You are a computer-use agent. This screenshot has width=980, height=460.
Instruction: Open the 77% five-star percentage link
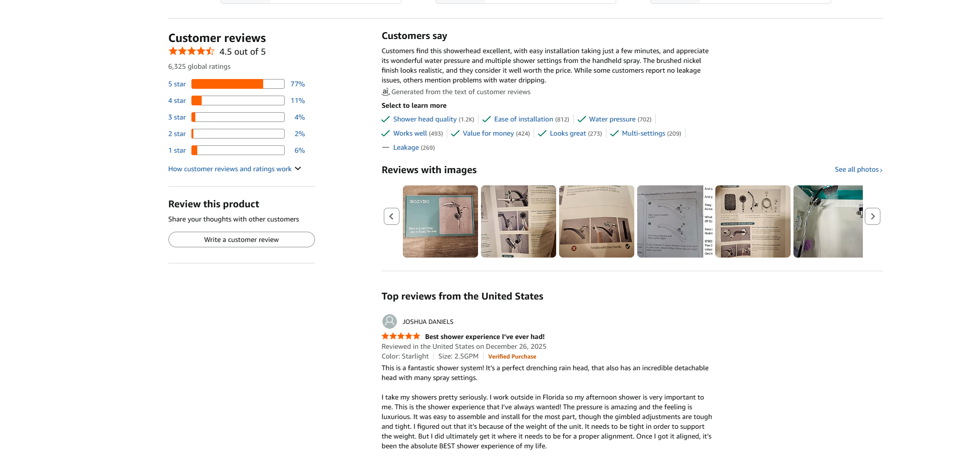(297, 84)
